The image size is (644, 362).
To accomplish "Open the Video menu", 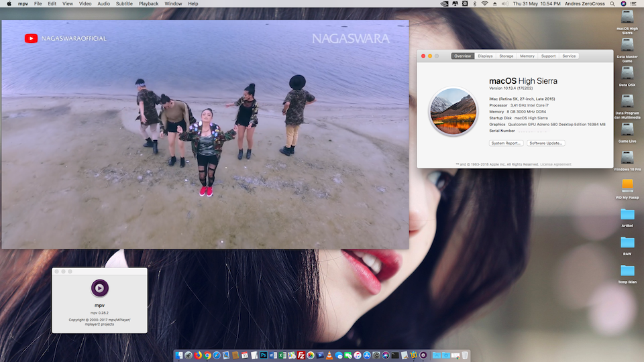I will [85, 4].
